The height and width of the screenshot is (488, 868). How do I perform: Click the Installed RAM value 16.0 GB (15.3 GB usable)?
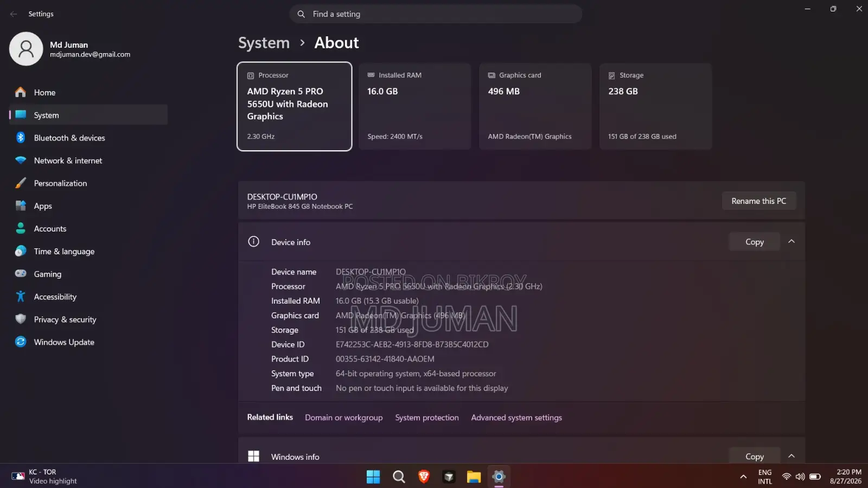click(x=377, y=301)
